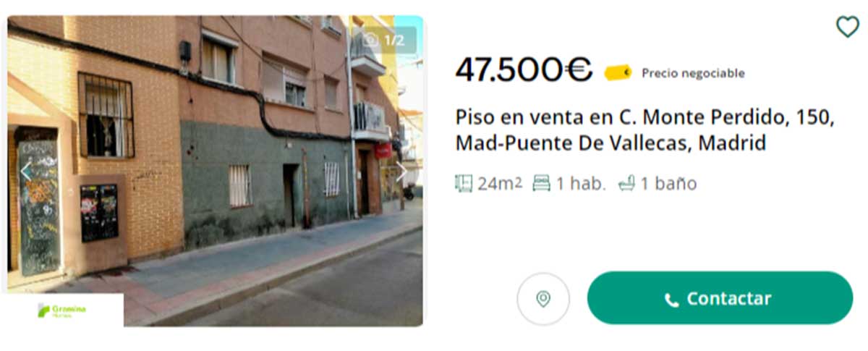Advance to next photo with right arrow
The height and width of the screenshot is (351, 868).
[401, 172]
